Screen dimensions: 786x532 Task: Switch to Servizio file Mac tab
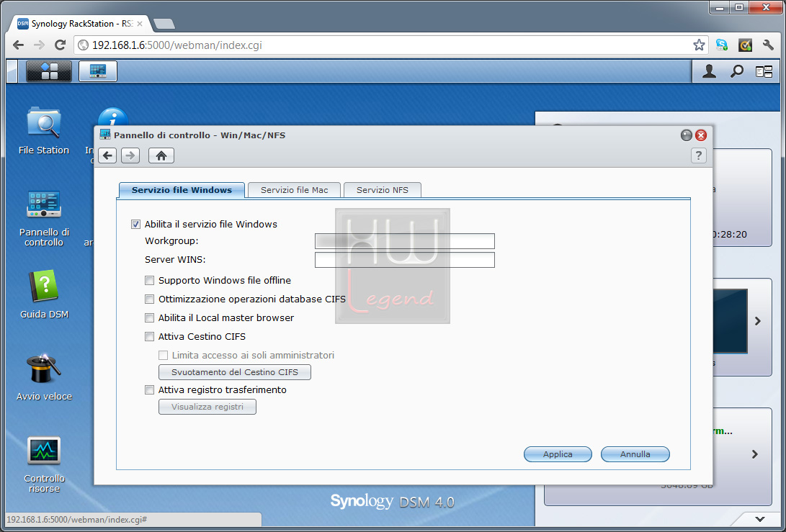[x=294, y=190]
